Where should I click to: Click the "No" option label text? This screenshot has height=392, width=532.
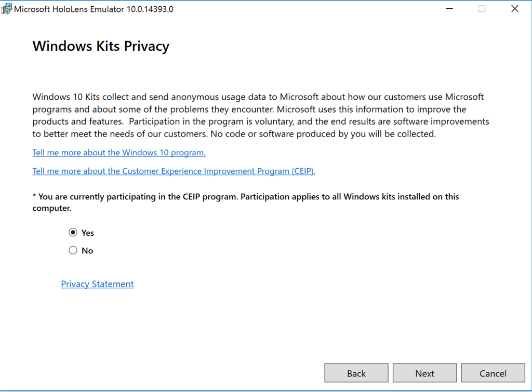point(87,251)
